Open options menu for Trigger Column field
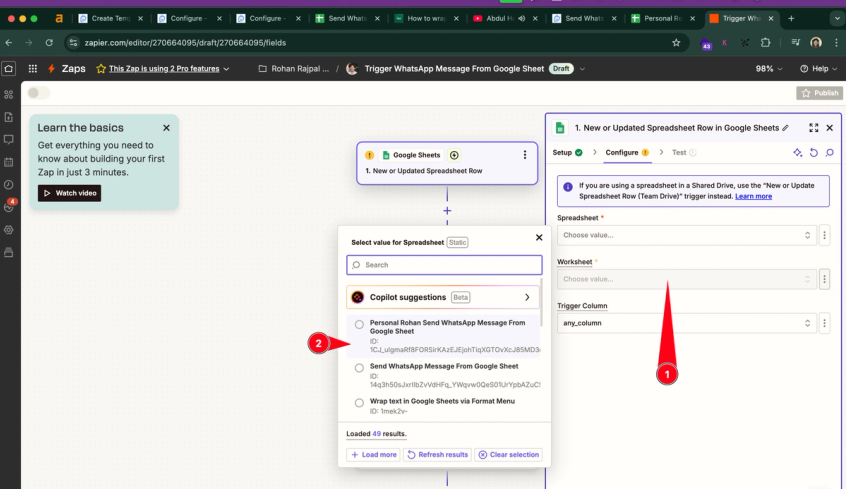This screenshot has height=489, width=846. coord(824,323)
